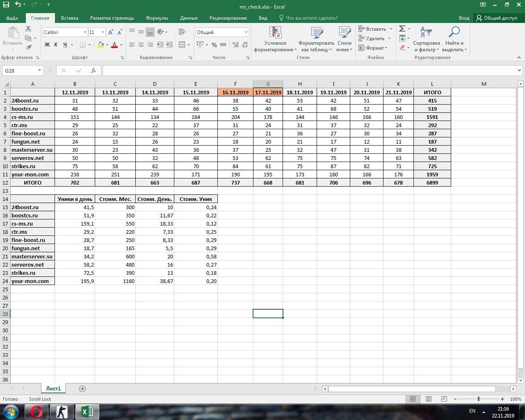The image size is (525, 420).
Task: Open Сортировка и фильтр
Action: point(427,39)
